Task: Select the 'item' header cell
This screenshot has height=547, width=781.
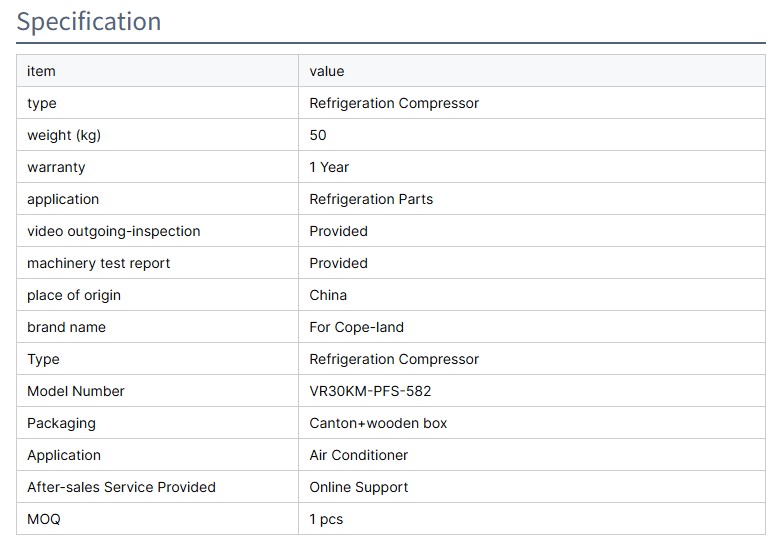Action: point(41,71)
